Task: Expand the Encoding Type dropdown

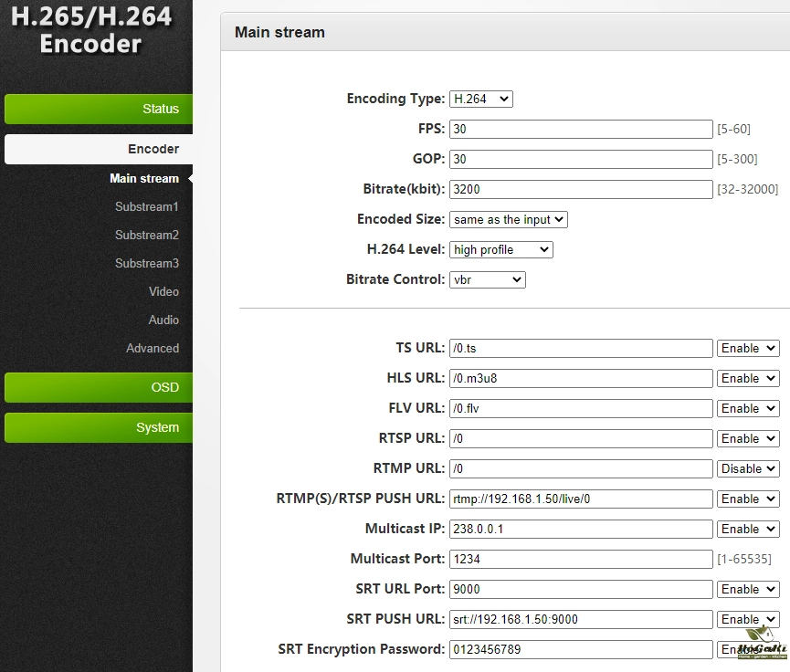Action: coord(481,99)
